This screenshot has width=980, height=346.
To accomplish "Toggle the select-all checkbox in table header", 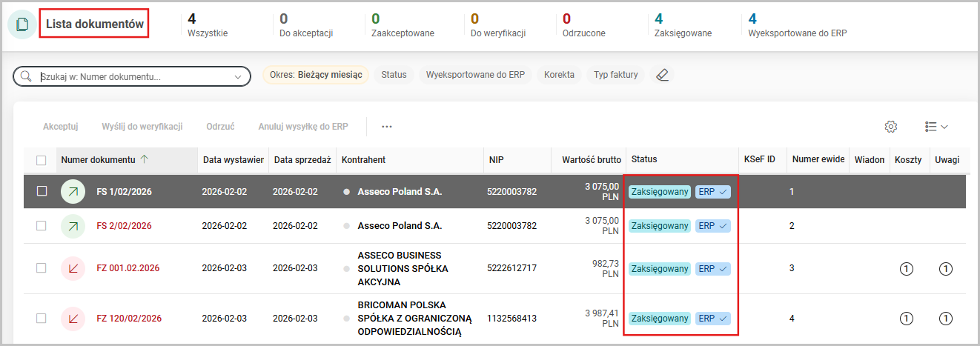I will [42, 160].
